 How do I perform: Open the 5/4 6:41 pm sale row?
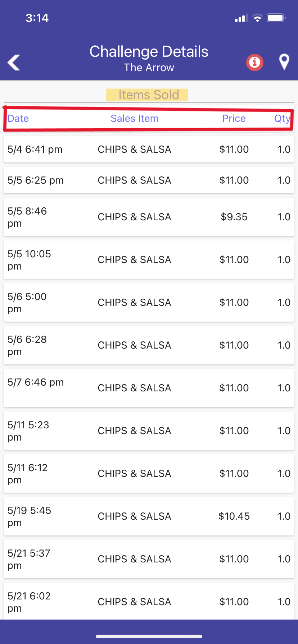pos(149,149)
